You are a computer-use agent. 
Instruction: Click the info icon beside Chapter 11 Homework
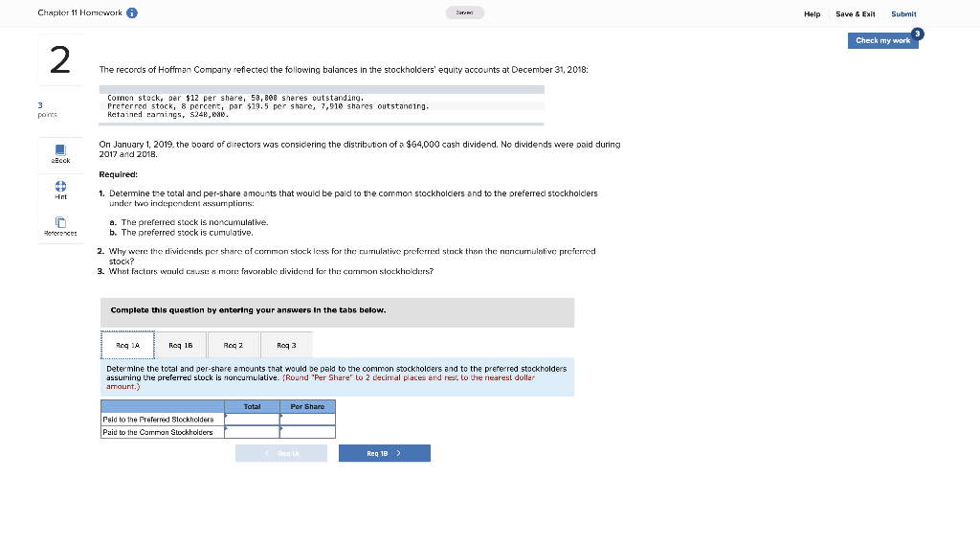coord(132,13)
